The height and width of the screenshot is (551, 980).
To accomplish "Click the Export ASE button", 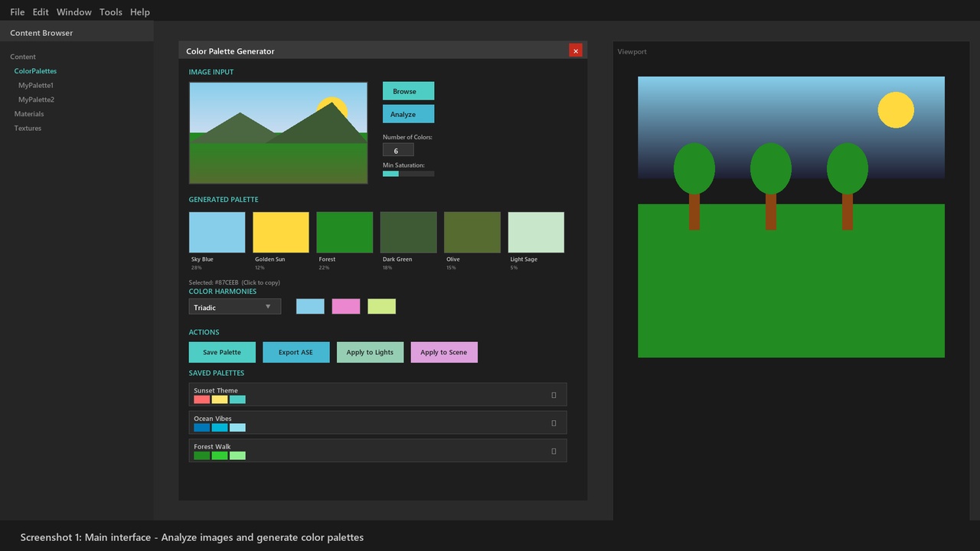I will [296, 352].
